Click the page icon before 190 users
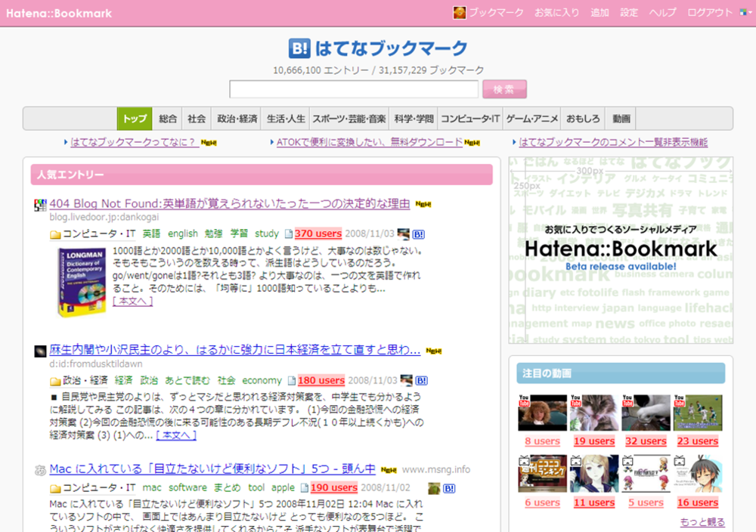Image resolution: width=756 pixels, height=532 pixels. (x=304, y=488)
